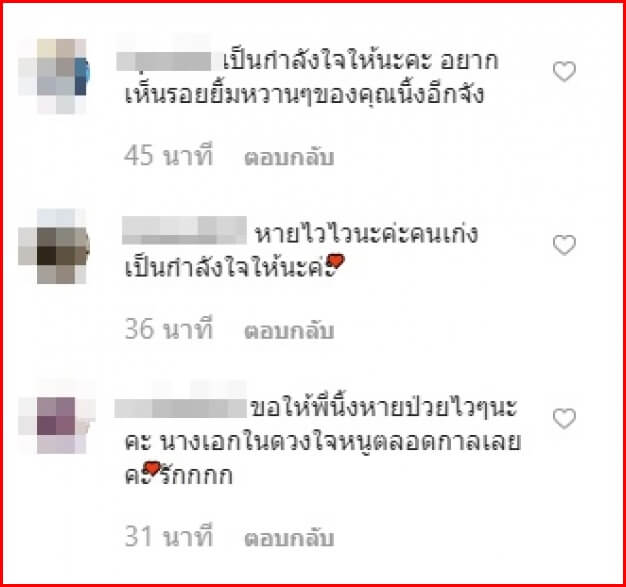626x587 pixels.
Task: Like the comment saying หายไวไวนะค่ะคนเก่ง
Action: (564, 245)
